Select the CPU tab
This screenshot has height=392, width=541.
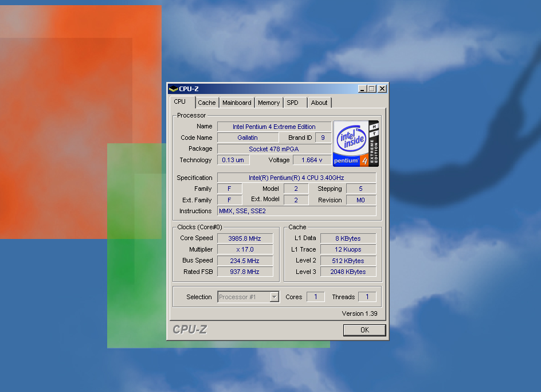pos(180,102)
